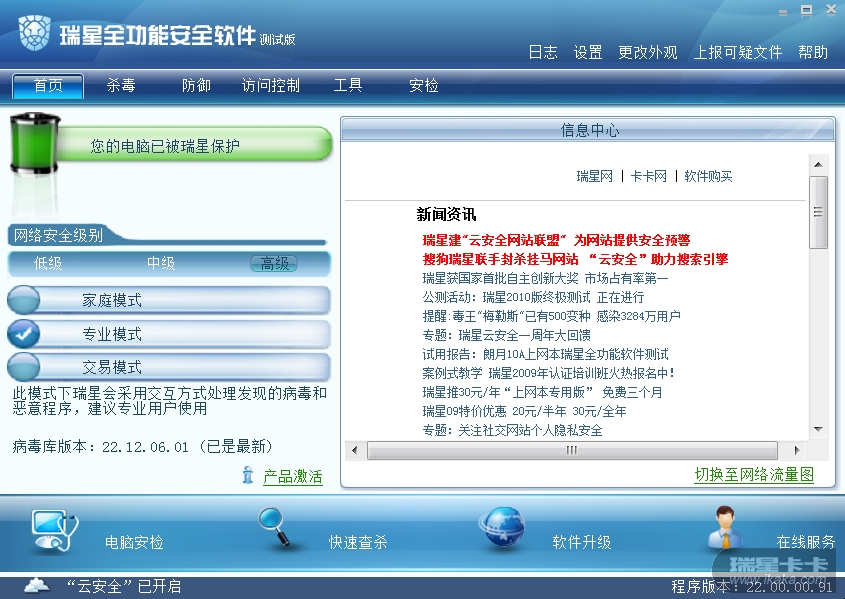The image size is (845, 599).
Task: Open the 杀毒 tab
Action: [x=121, y=86]
